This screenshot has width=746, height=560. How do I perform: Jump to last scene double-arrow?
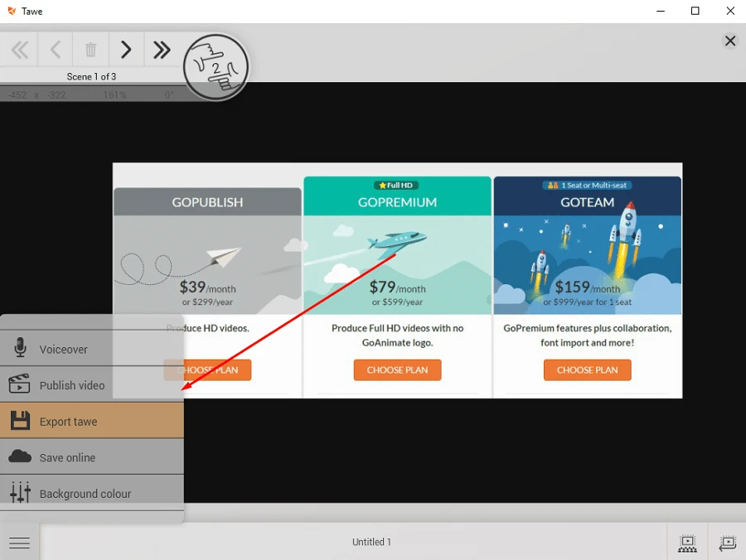coord(162,50)
